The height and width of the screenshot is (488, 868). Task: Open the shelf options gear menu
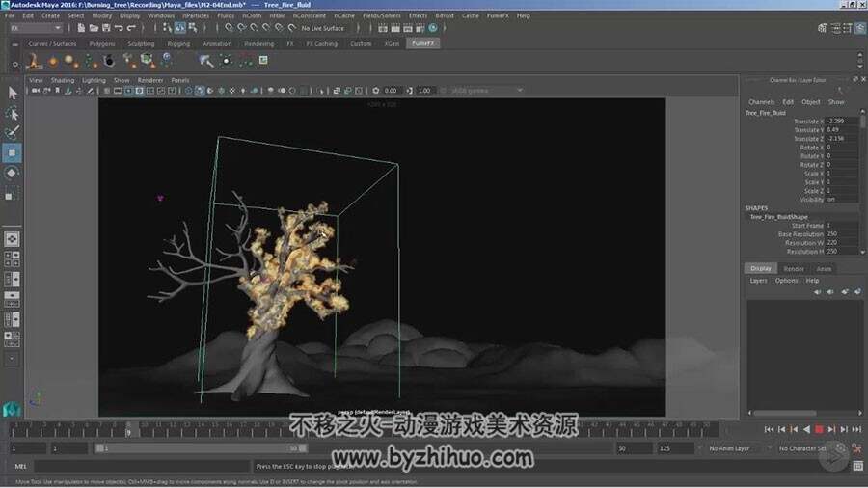pyautogui.click(x=14, y=65)
